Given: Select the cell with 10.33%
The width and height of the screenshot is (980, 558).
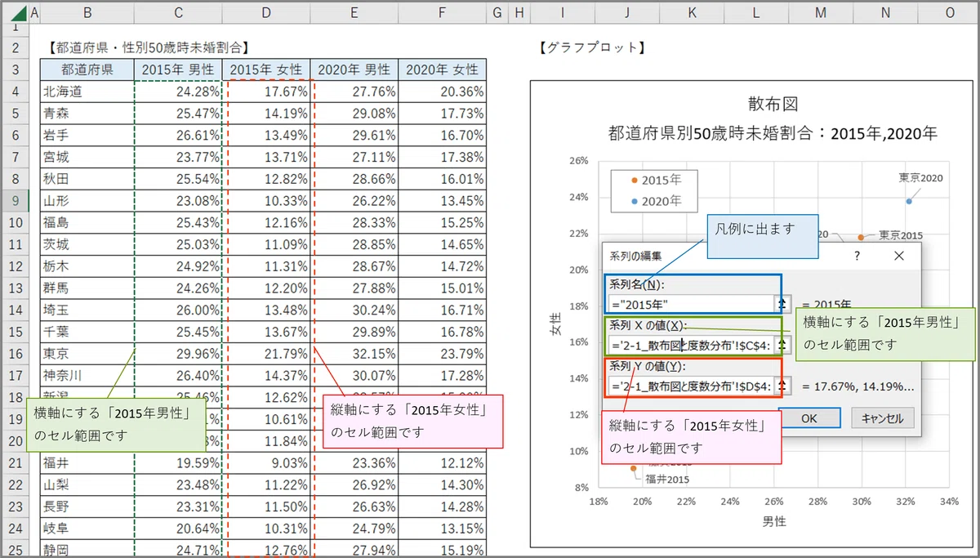Looking at the screenshot, I should (265, 199).
